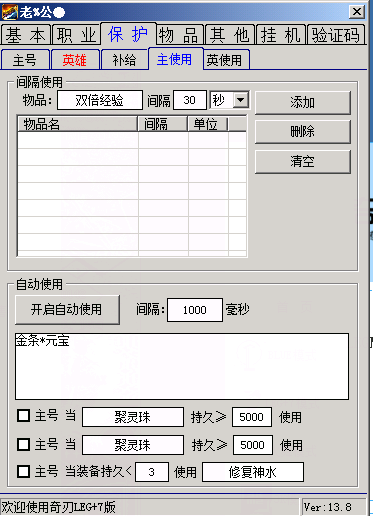This screenshot has width=373, height=516.
Task: Click the 删除 button
Action: 303,132
